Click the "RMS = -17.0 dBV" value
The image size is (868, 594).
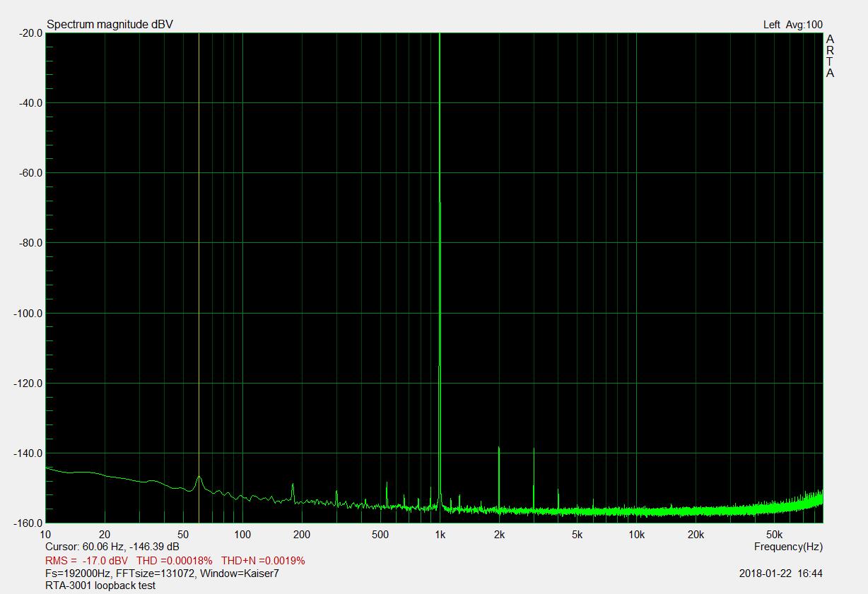87,561
